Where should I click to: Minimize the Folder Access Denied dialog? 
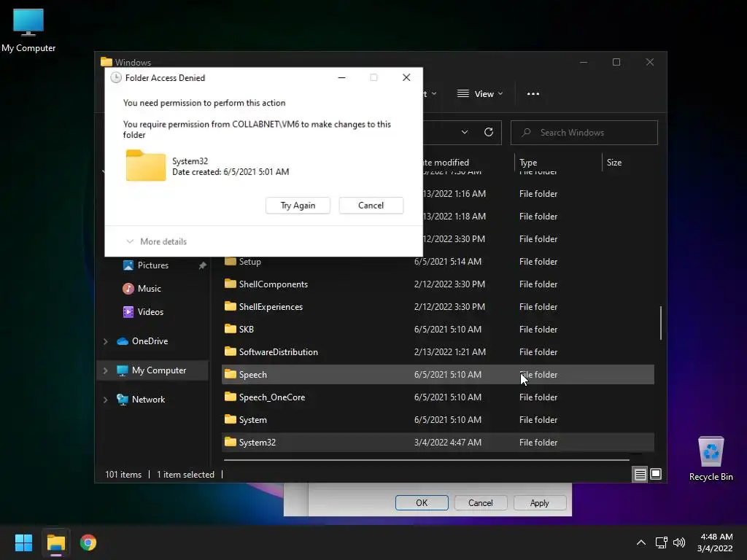click(x=341, y=77)
